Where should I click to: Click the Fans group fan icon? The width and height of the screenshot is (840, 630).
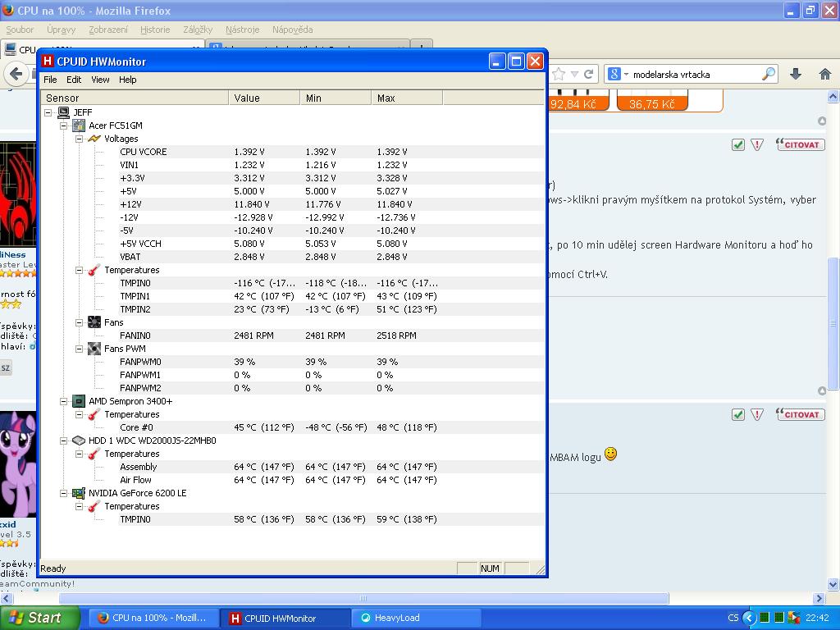pyautogui.click(x=94, y=322)
